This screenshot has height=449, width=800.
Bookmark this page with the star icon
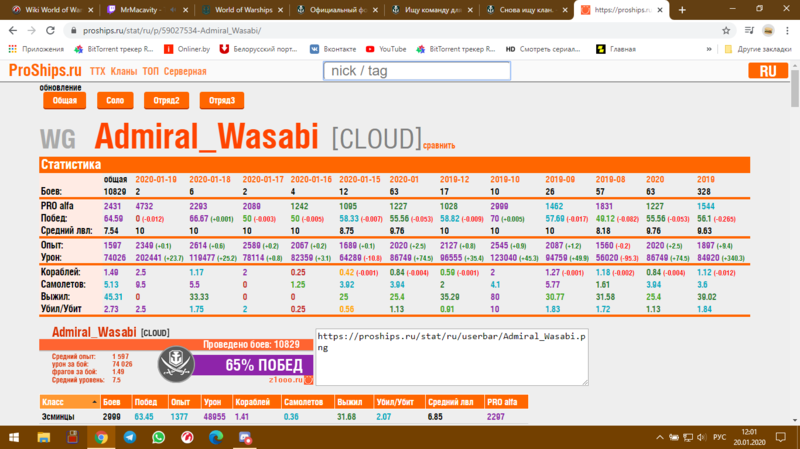click(x=726, y=31)
